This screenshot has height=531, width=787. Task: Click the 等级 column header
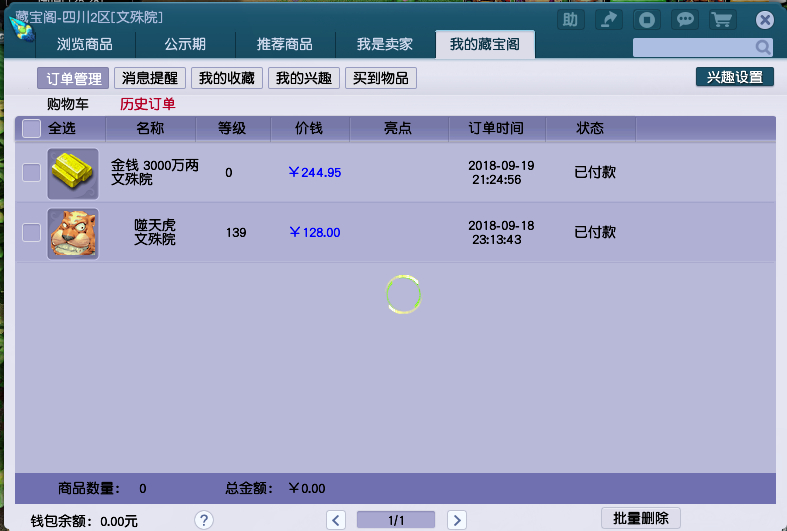(232, 128)
